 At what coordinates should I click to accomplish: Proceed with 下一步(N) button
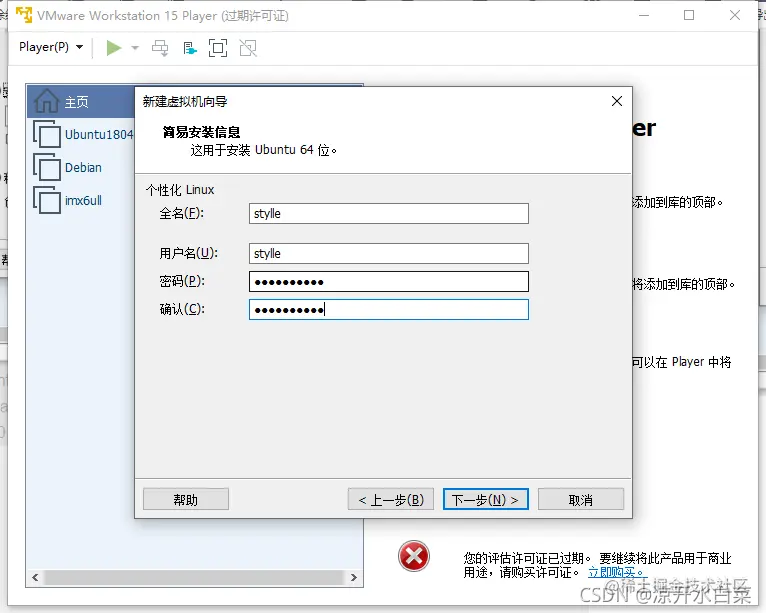pos(486,499)
